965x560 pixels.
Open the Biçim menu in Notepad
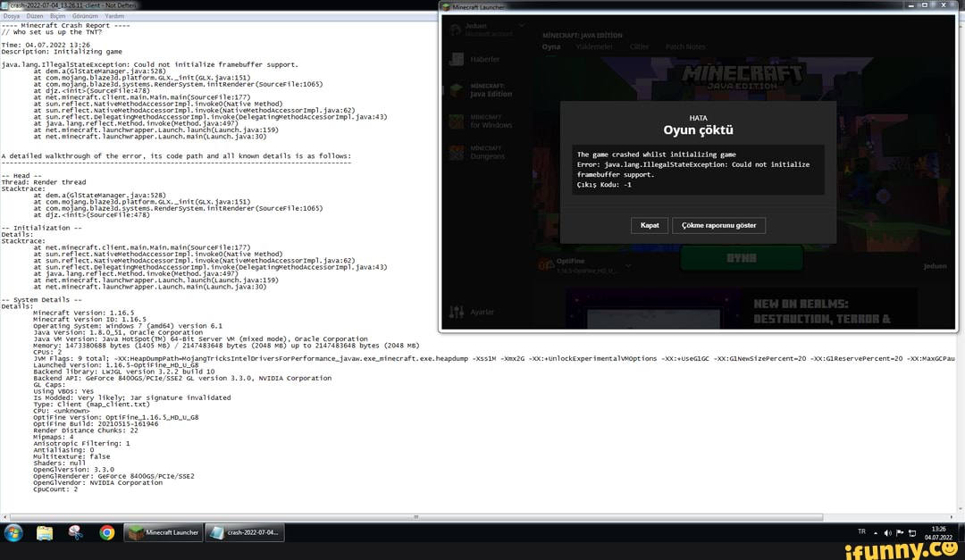point(57,16)
